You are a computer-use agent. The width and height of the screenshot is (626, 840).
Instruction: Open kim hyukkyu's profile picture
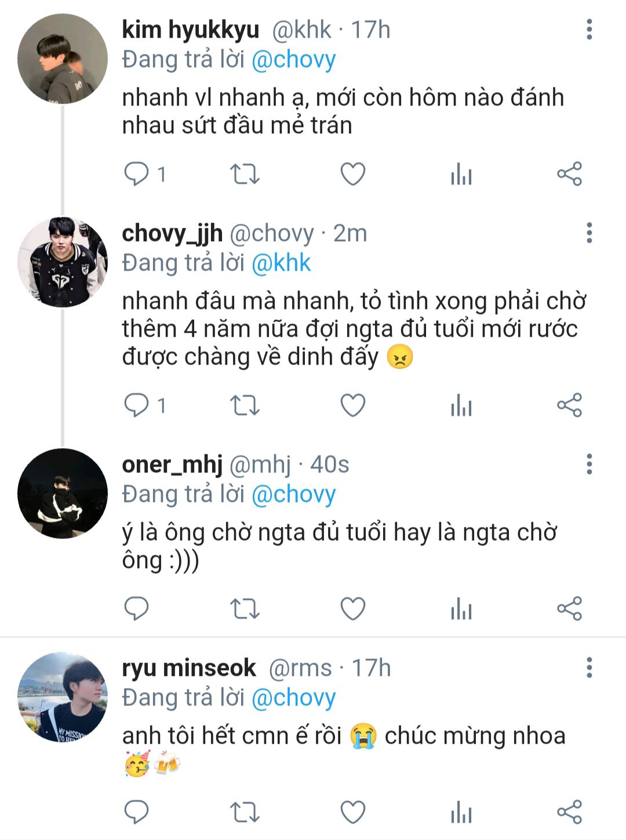click(63, 59)
